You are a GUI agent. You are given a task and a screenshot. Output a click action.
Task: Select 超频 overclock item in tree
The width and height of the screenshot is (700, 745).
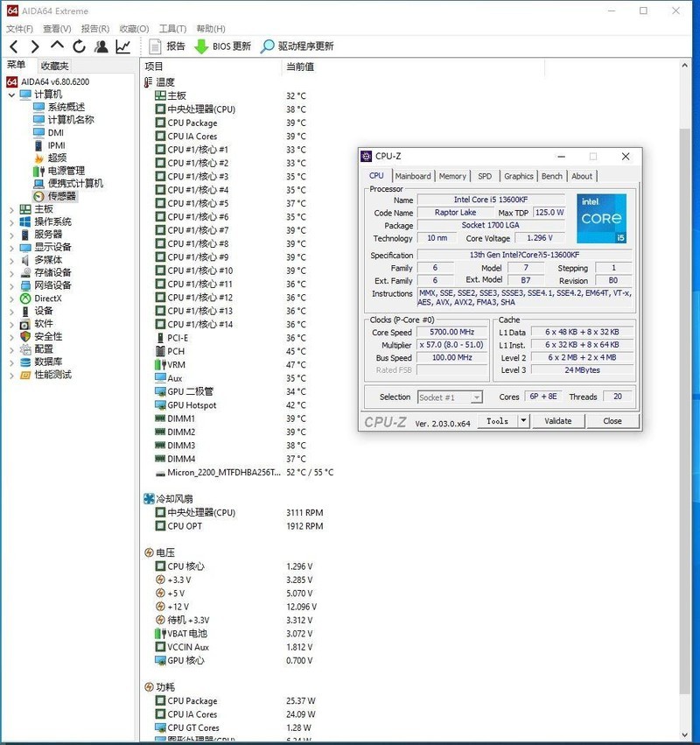58,158
